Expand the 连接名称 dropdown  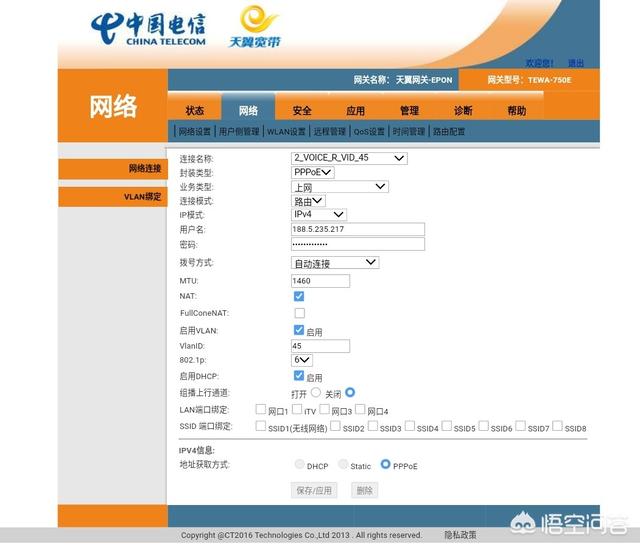coord(349,158)
